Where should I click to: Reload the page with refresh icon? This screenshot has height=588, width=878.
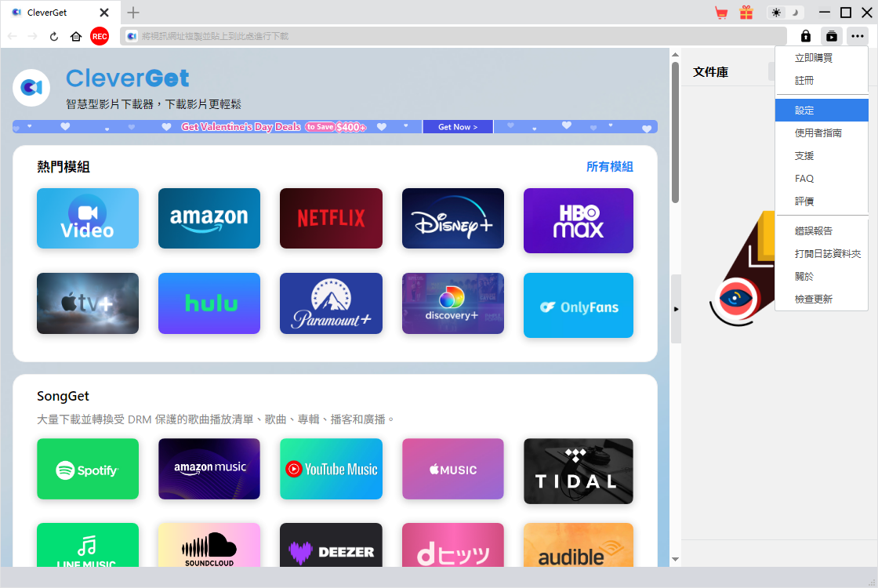[x=54, y=36]
